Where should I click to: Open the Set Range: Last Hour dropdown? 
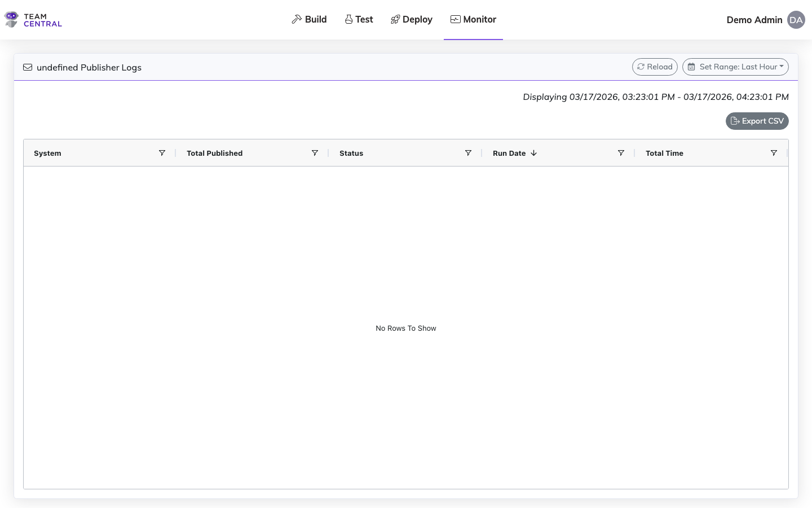[x=735, y=67]
